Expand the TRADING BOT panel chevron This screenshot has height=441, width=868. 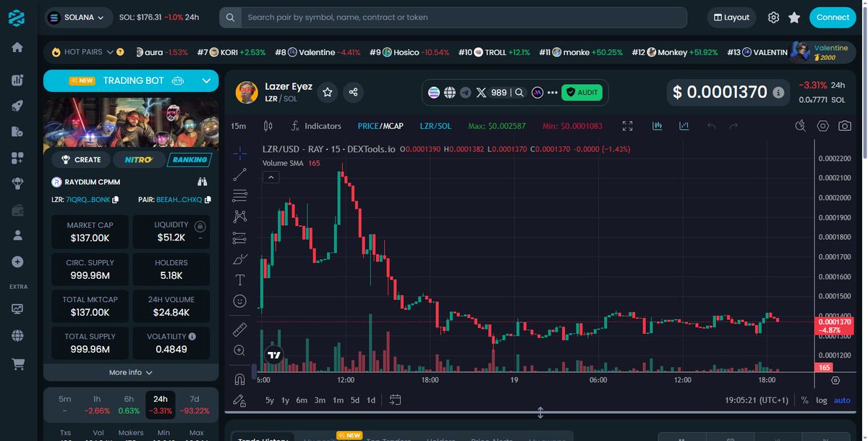pos(206,81)
